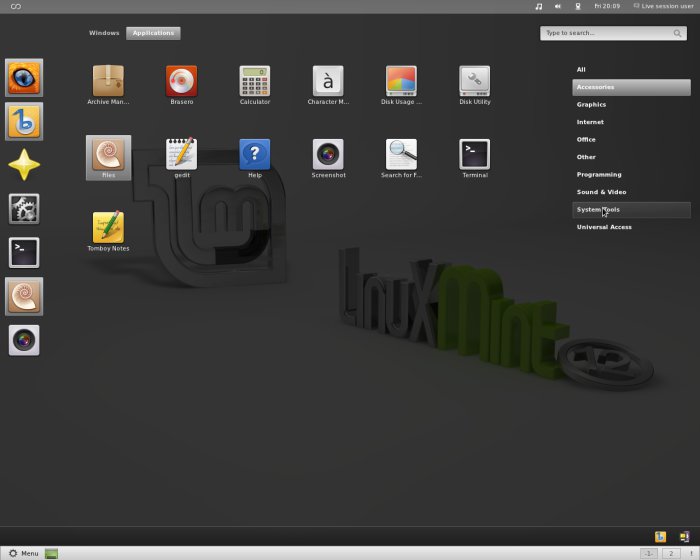Switch to the Windows overview tab
Image resolution: width=700 pixels, height=560 pixels.
(104, 33)
